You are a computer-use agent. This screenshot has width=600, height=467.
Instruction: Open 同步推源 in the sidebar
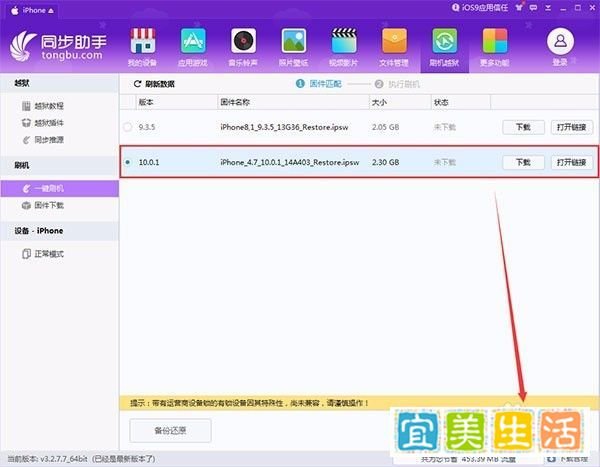click(x=43, y=140)
